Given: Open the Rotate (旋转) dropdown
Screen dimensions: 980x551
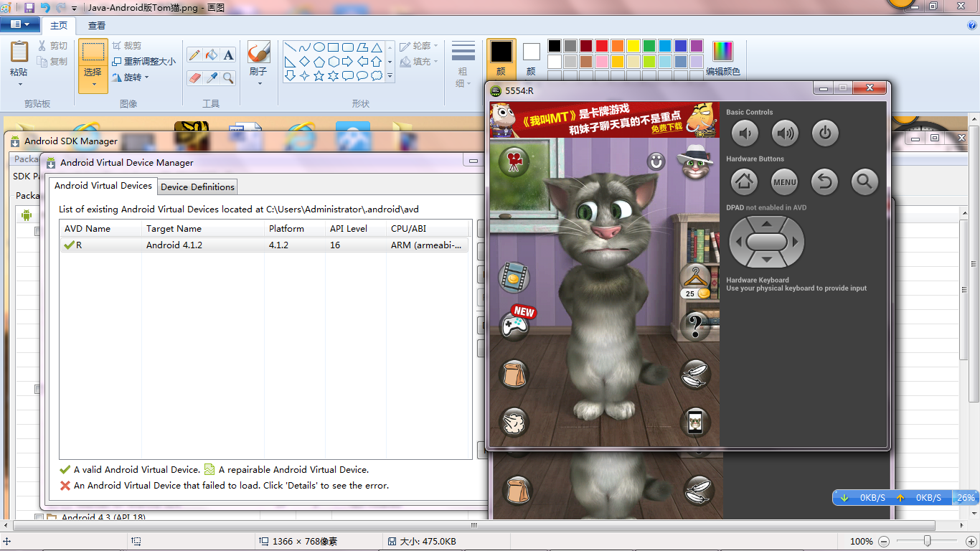Looking at the screenshot, I should (131, 77).
